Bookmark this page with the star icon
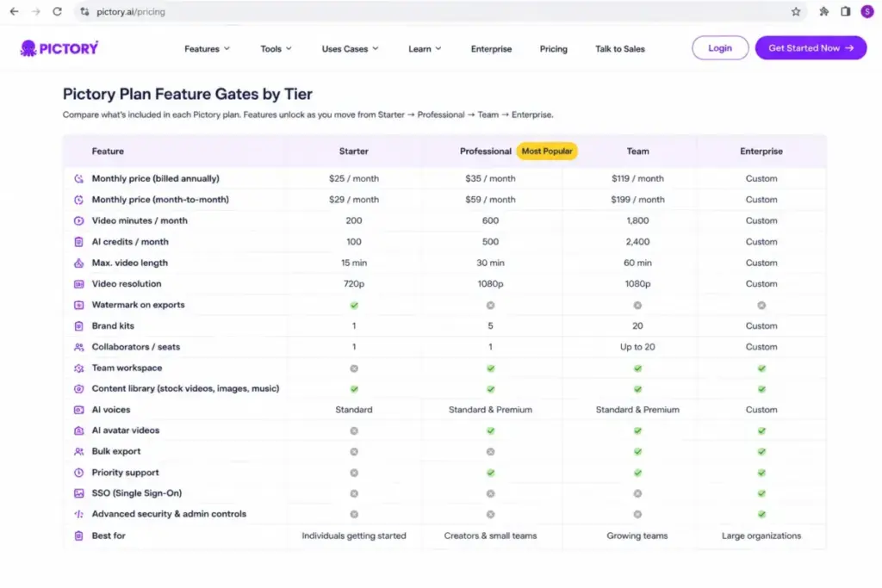Screen dimensions: 882x588 point(795,11)
